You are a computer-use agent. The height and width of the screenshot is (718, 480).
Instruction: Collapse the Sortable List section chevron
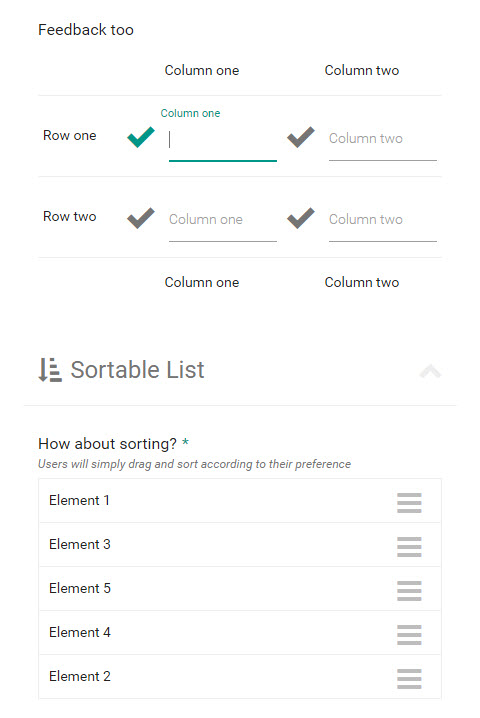tap(430, 371)
